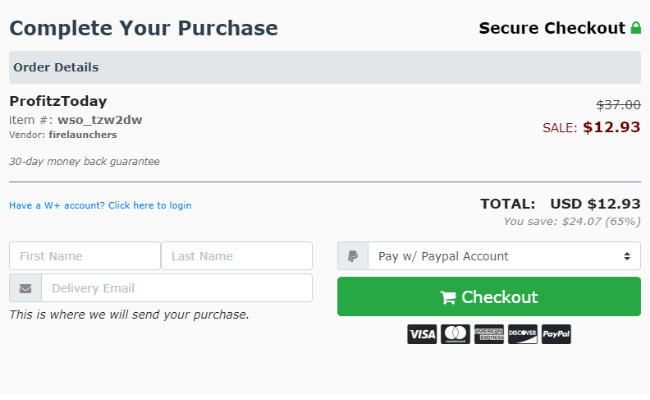Open the W+ account login link
The image size is (650, 400).
pyautogui.click(x=100, y=206)
